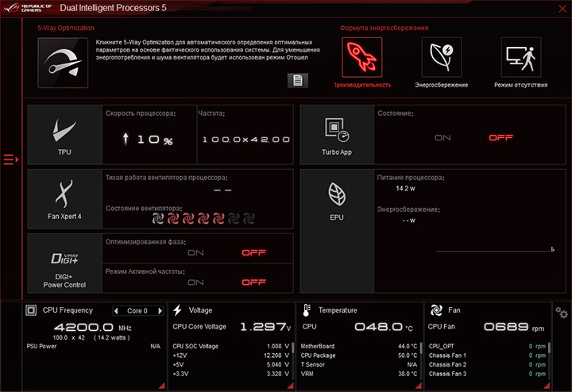The height and width of the screenshot is (392, 572).
Task: Click the +5V voltage row
Action: click(x=231, y=364)
